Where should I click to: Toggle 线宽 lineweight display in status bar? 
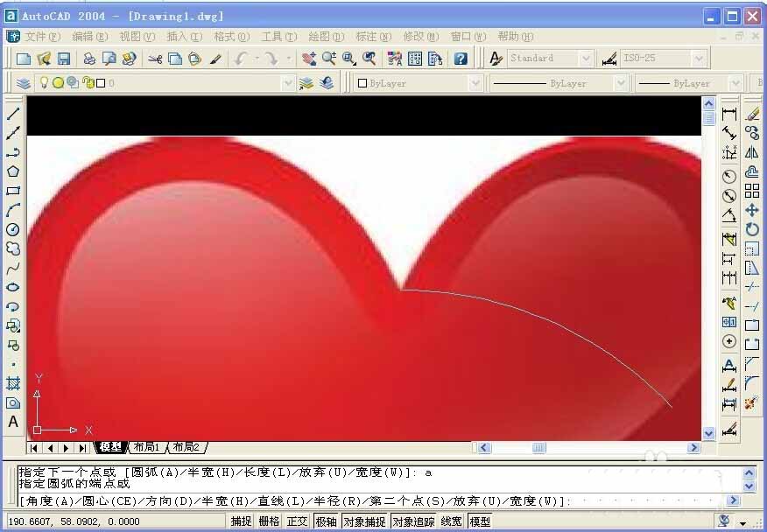[452, 521]
